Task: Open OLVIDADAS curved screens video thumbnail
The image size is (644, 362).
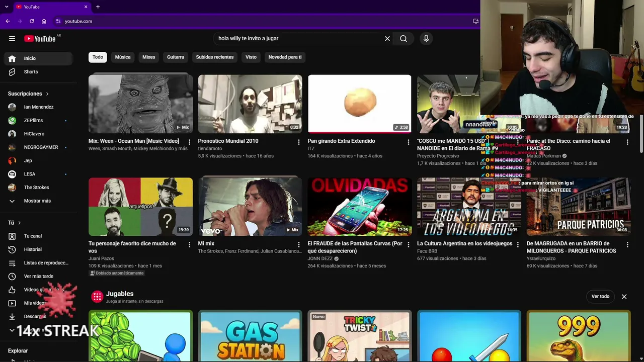Action: [x=360, y=207]
